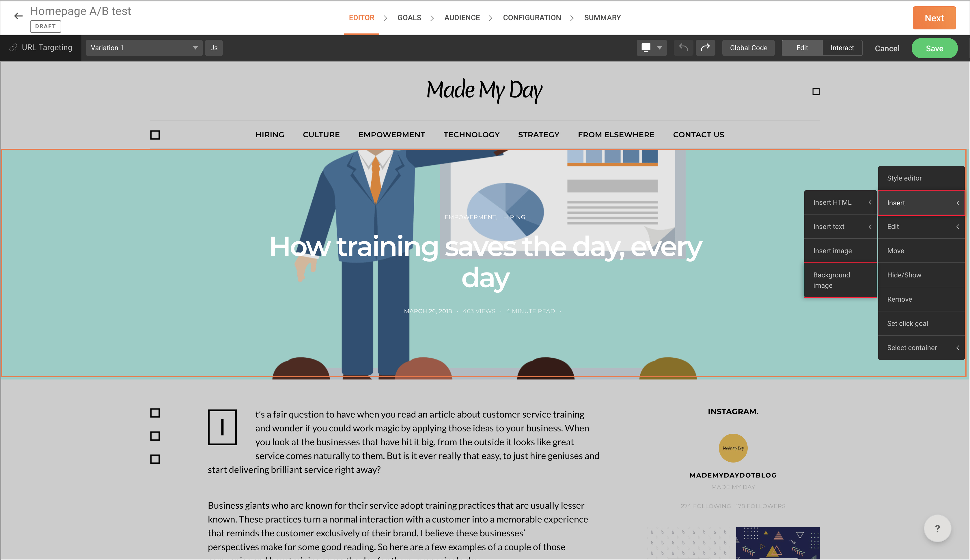Click the undo arrow icon

tap(683, 48)
